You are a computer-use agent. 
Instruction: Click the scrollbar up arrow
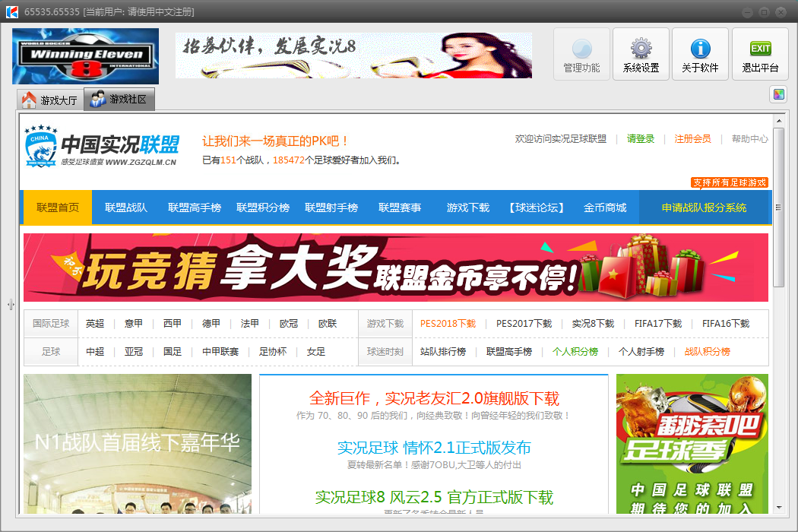coord(779,121)
